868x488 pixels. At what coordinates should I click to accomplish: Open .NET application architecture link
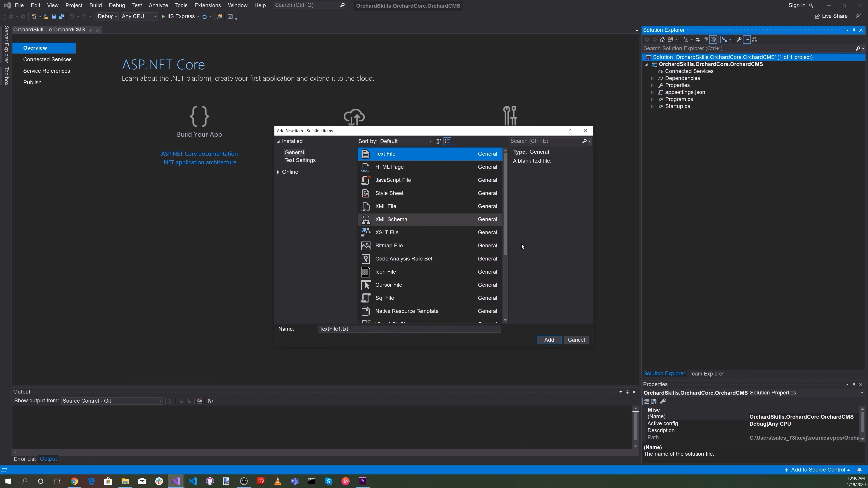pyautogui.click(x=199, y=163)
